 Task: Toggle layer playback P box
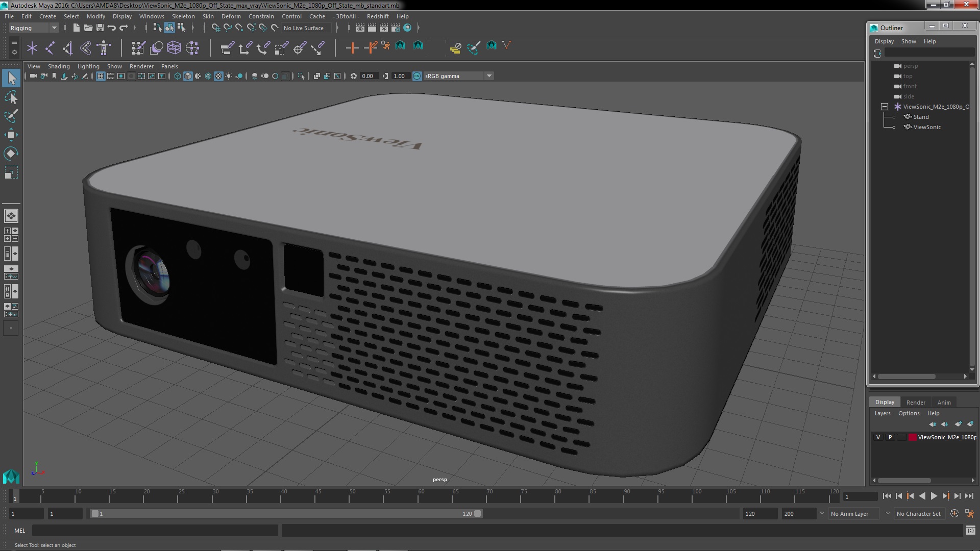coord(890,437)
